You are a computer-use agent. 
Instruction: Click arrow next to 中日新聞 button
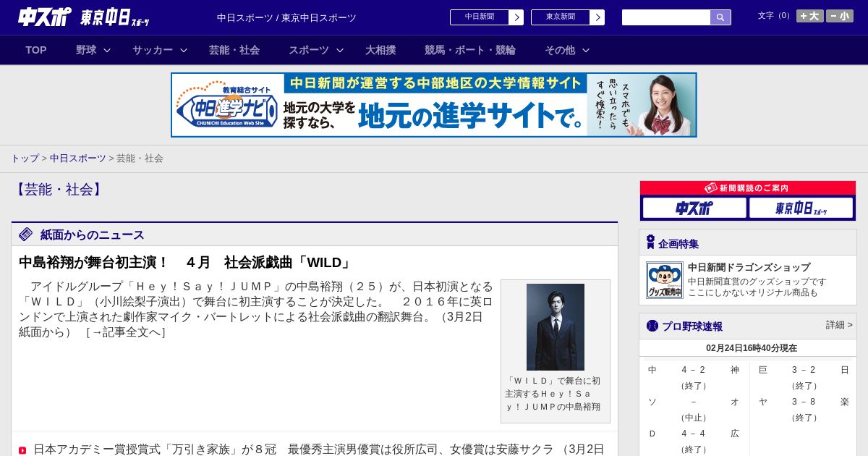(x=516, y=17)
